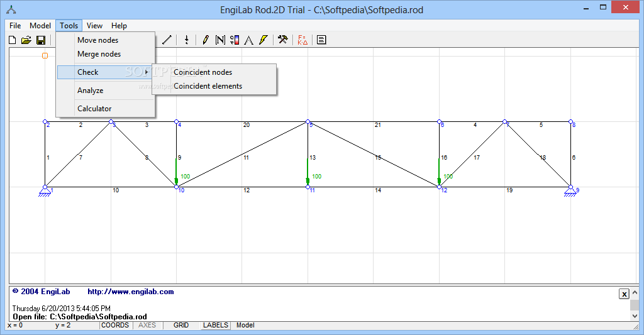The height and width of the screenshot is (335, 644).
Task: Choose Merge nodes from Tools menu
Action: pos(106,54)
